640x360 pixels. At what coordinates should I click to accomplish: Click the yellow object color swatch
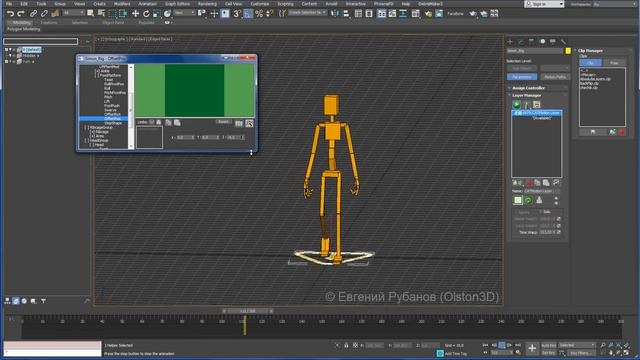[568, 51]
